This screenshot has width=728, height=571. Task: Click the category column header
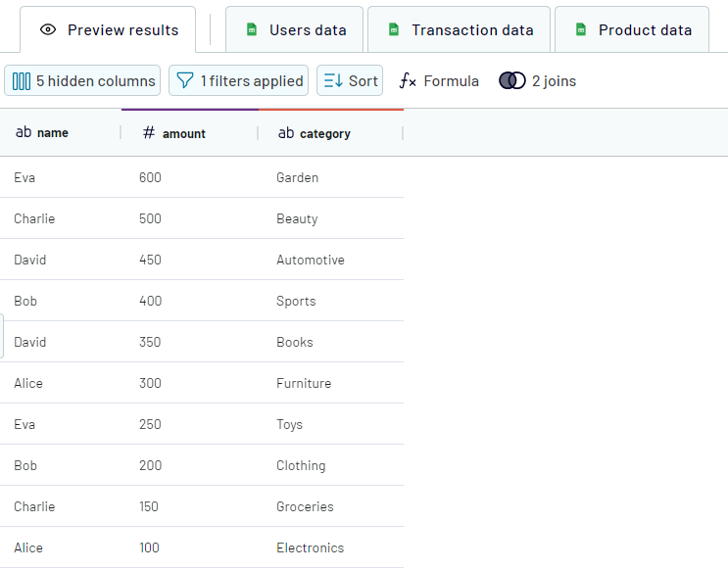324,133
